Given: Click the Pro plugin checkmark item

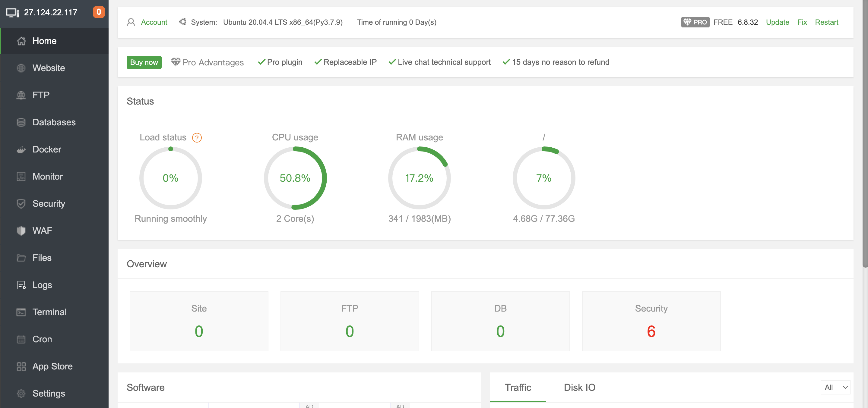Looking at the screenshot, I should tap(280, 62).
